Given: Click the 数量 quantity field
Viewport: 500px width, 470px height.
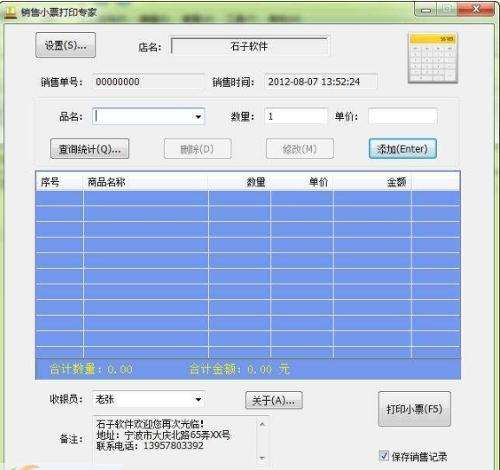Looking at the screenshot, I should (296, 116).
